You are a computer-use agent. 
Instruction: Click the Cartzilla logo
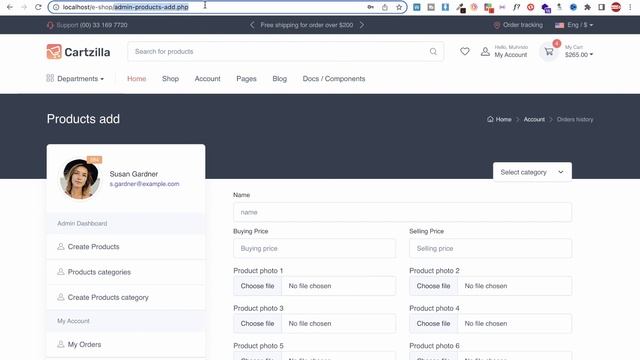pos(78,52)
